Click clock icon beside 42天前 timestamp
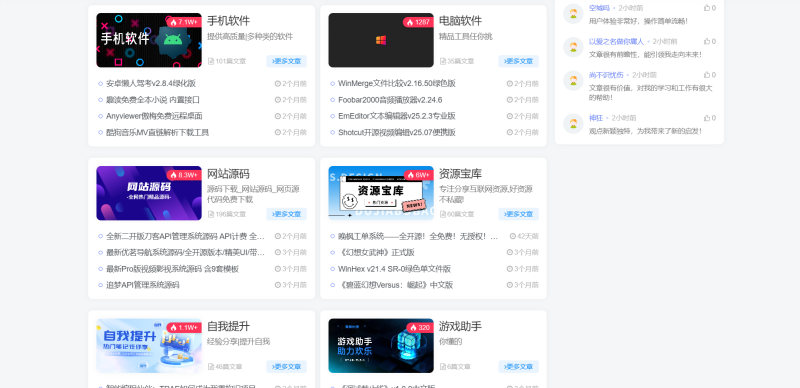 click(513, 236)
